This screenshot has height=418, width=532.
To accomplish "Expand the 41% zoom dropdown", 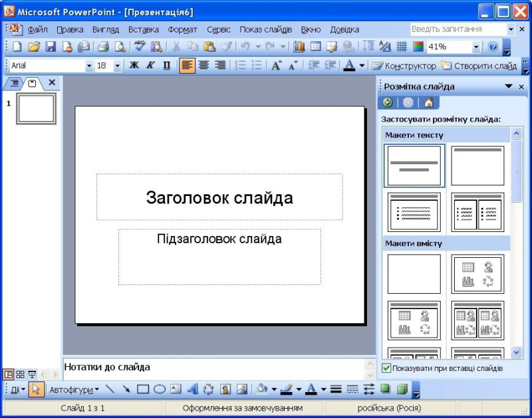I will tap(476, 47).
